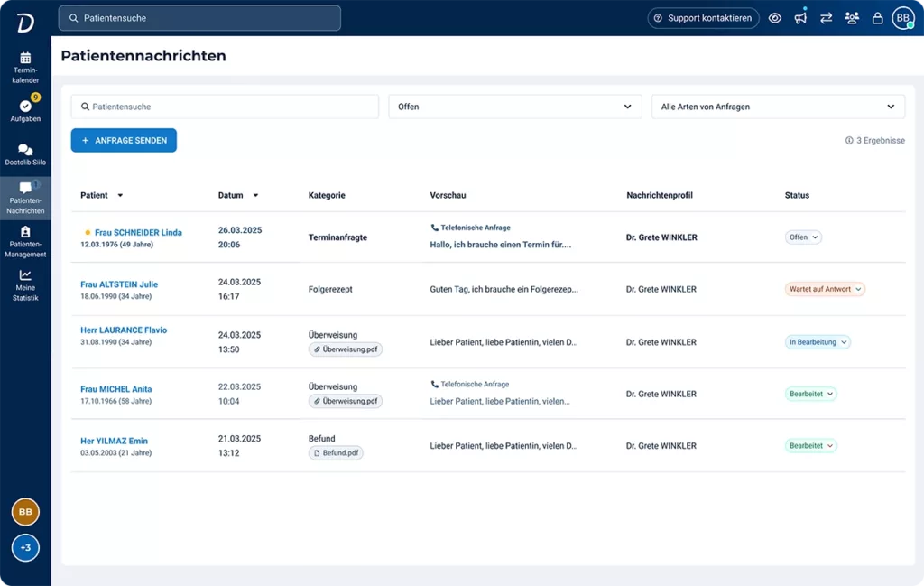The image size is (924, 586).
Task: Open Alle Arten von Anfragen dropdown
Action: click(778, 107)
